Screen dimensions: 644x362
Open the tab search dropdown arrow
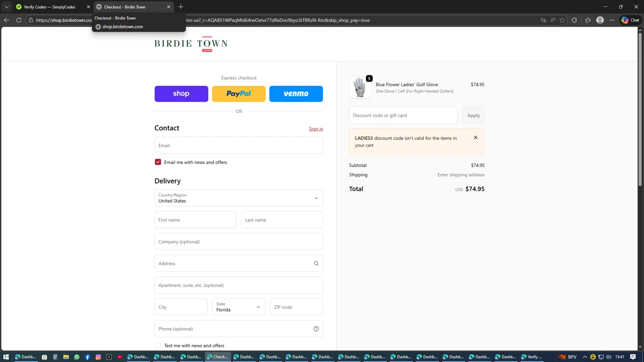click(6, 7)
